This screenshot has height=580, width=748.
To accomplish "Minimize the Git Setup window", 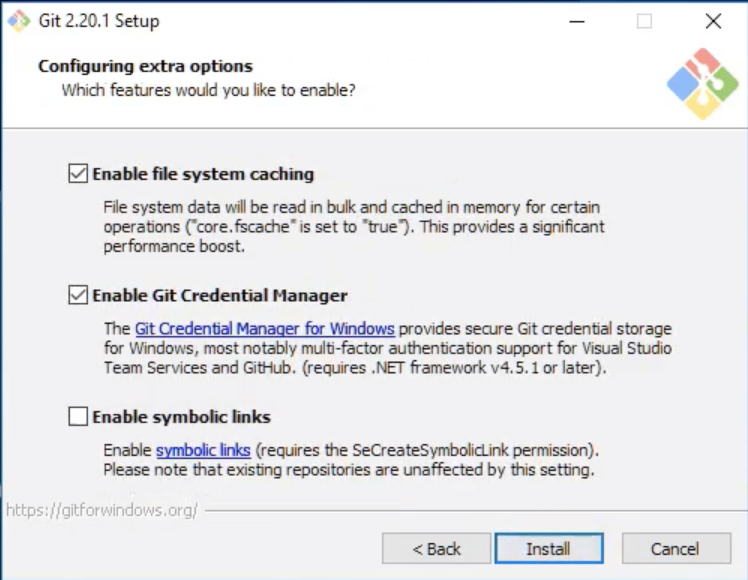I will point(576,21).
